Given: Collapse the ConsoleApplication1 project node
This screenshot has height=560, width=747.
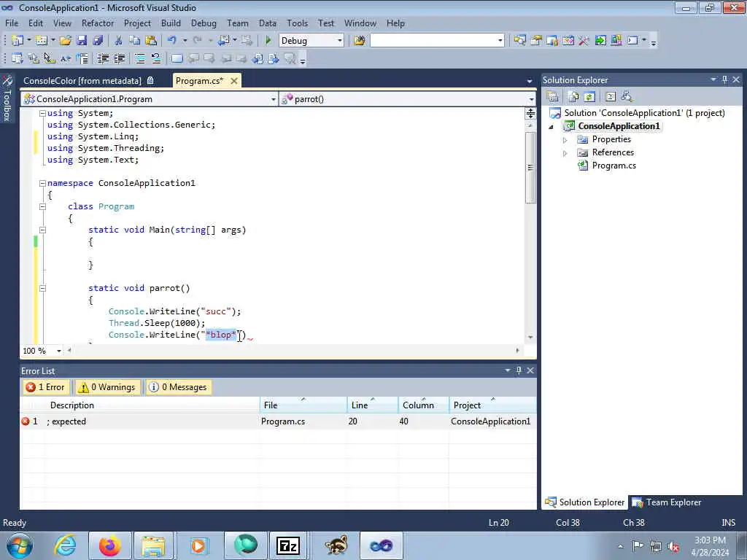Looking at the screenshot, I should tap(551, 127).
